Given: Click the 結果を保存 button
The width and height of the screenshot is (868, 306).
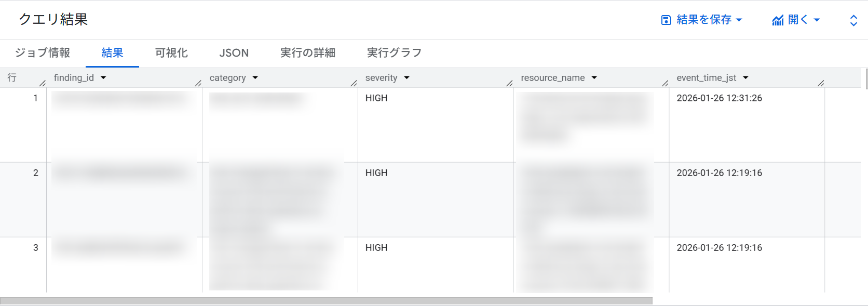Looking at the screenshot, I should click(704, 20).
